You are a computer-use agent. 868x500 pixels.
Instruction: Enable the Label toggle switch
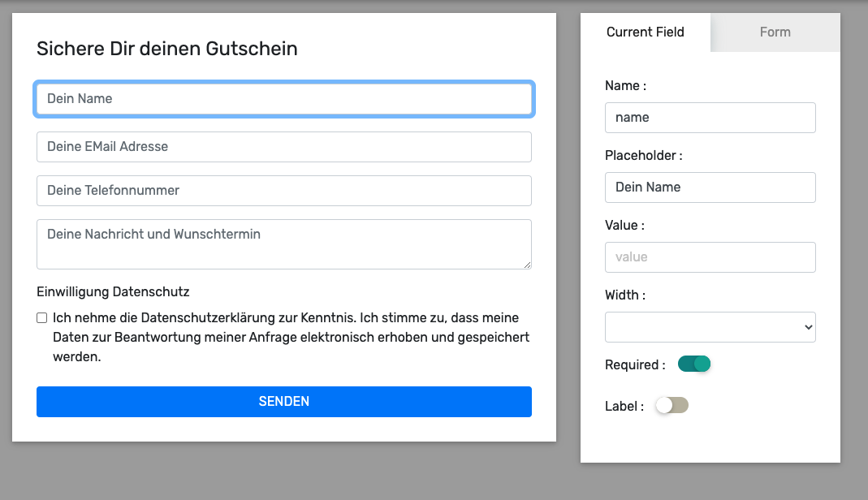tap(672, 406)
